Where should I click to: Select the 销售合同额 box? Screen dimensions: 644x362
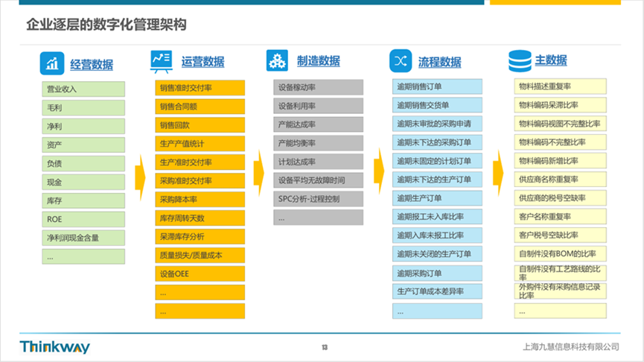point(200,107)
